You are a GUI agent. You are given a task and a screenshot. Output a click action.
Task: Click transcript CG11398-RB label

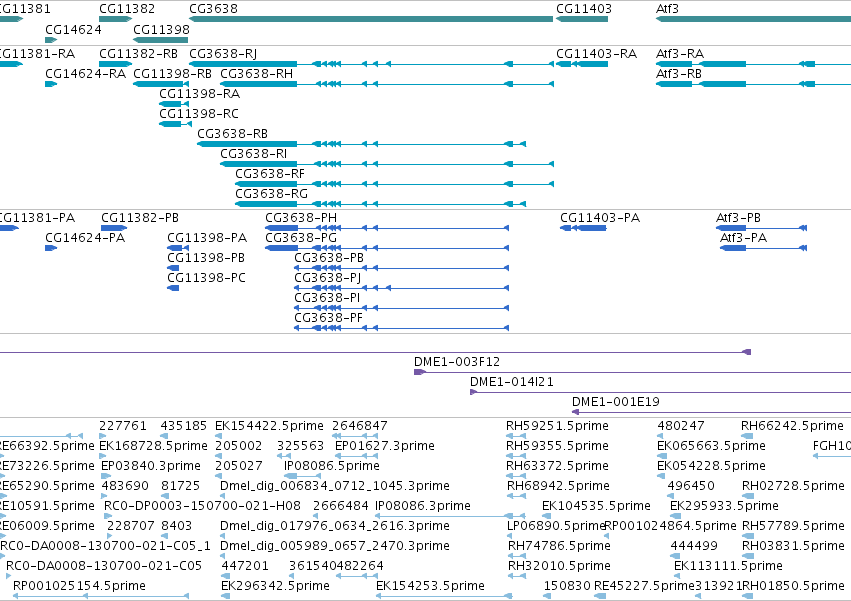tap(173, 73)
